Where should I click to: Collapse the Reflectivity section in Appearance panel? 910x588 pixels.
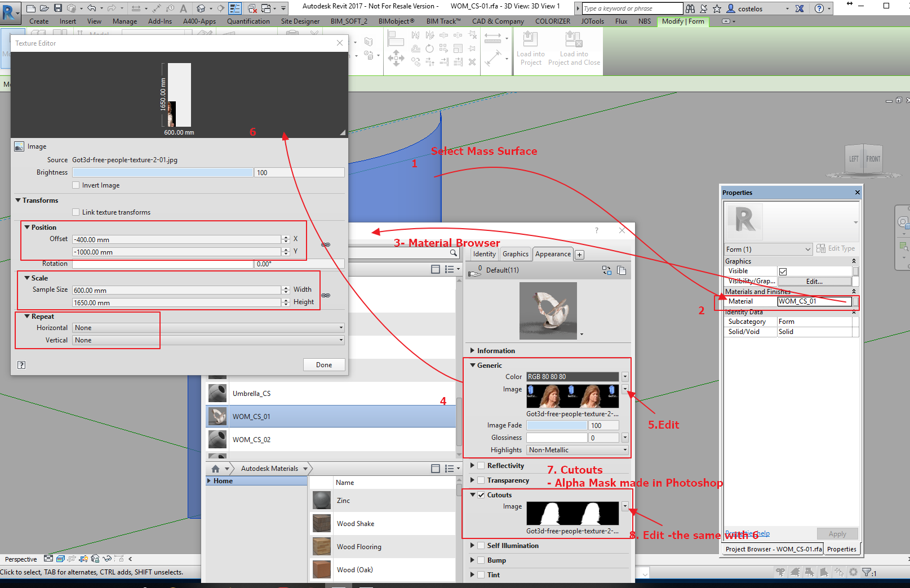click(x=473, y=465)
